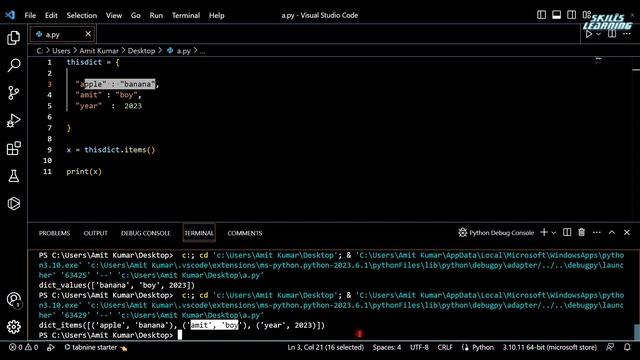Toggle Panel layout icon
Image resolution: width=640 pixels, height=360 pixels.
556,15
